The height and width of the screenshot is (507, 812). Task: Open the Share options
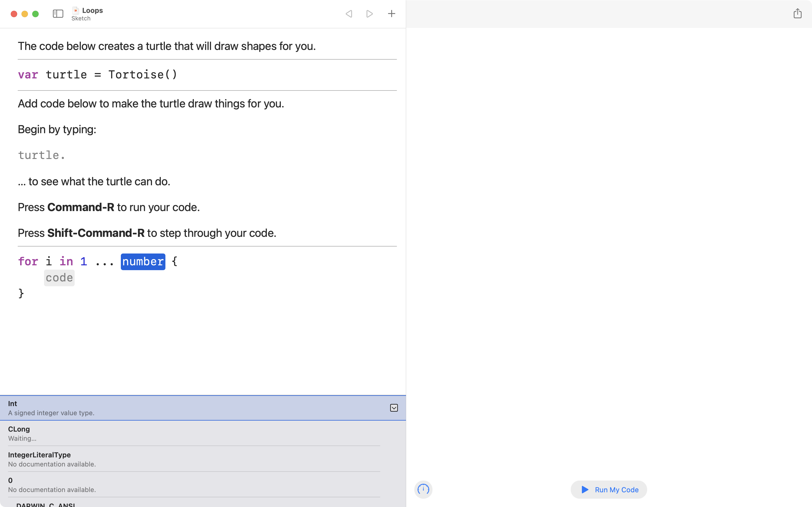pyautogui.click(x=798, y=13)
